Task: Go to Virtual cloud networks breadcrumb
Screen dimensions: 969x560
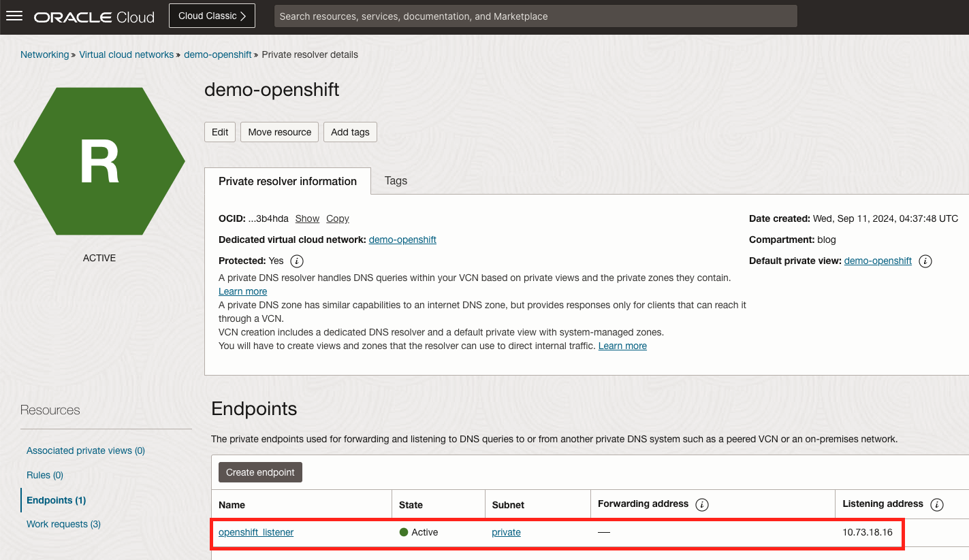Action: 127,54
